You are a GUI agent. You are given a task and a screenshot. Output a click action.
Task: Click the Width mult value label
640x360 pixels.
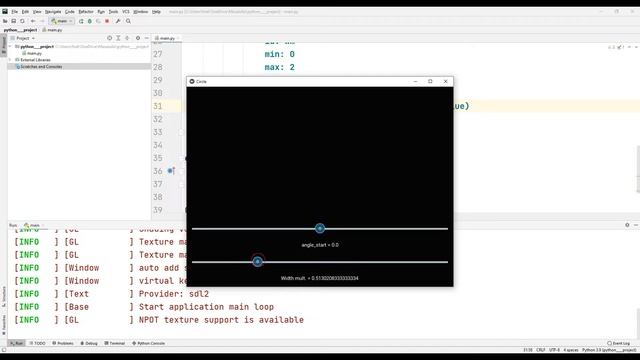320,278
